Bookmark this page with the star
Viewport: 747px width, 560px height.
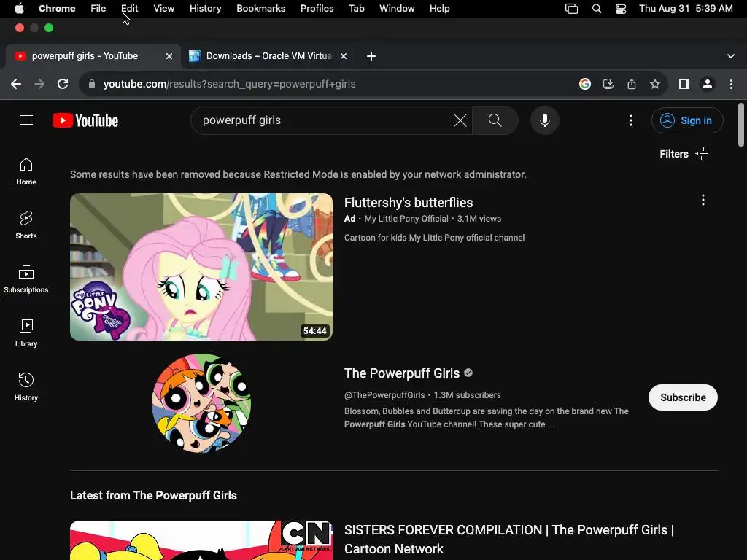(x=655, y=84)
